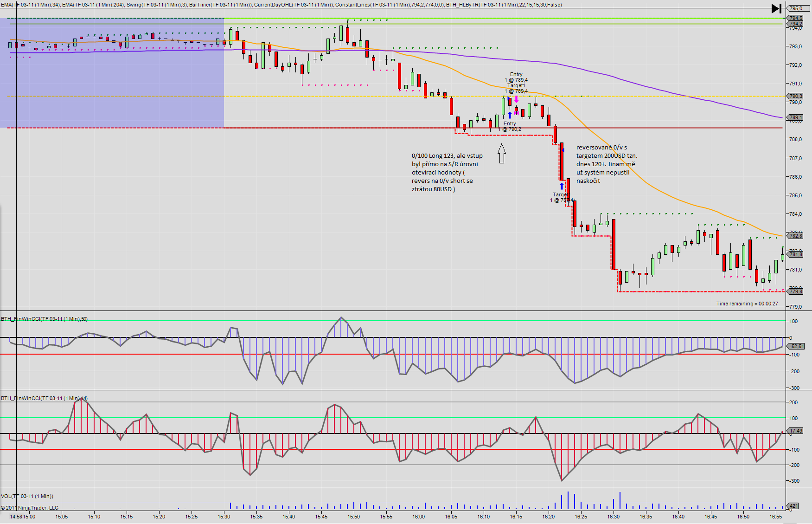
Task: Click the CCI 14 value marker 17,49
Action: [796, 431]
